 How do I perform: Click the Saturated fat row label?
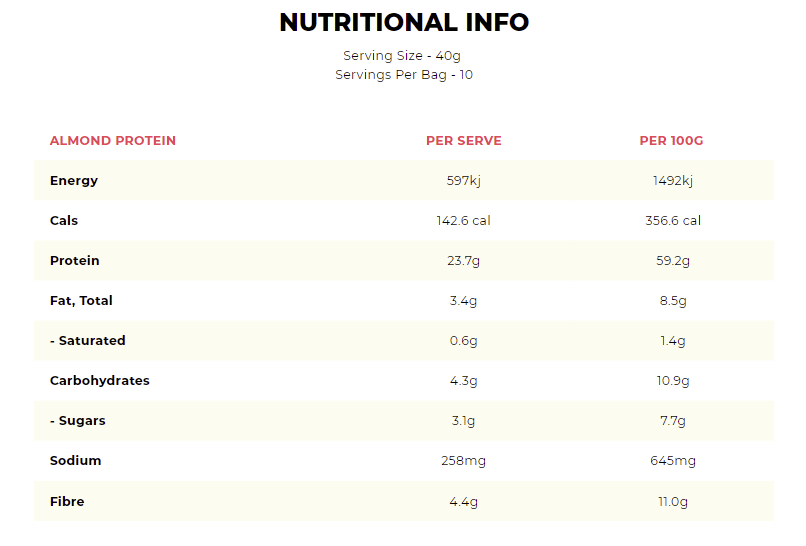(x=88, y=341)
